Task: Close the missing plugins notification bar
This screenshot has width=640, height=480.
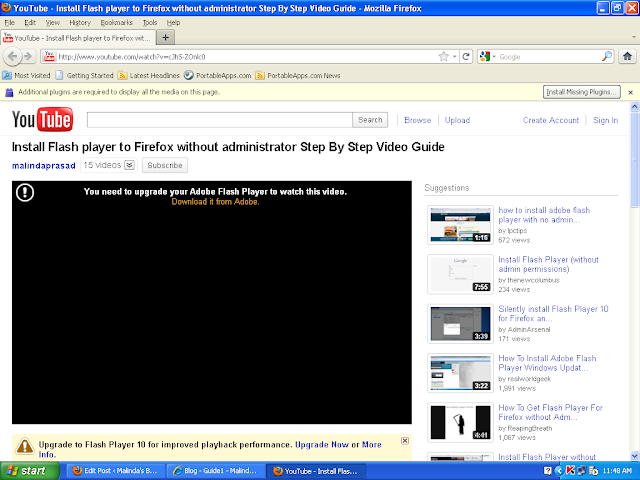Action: pos(630,92)
